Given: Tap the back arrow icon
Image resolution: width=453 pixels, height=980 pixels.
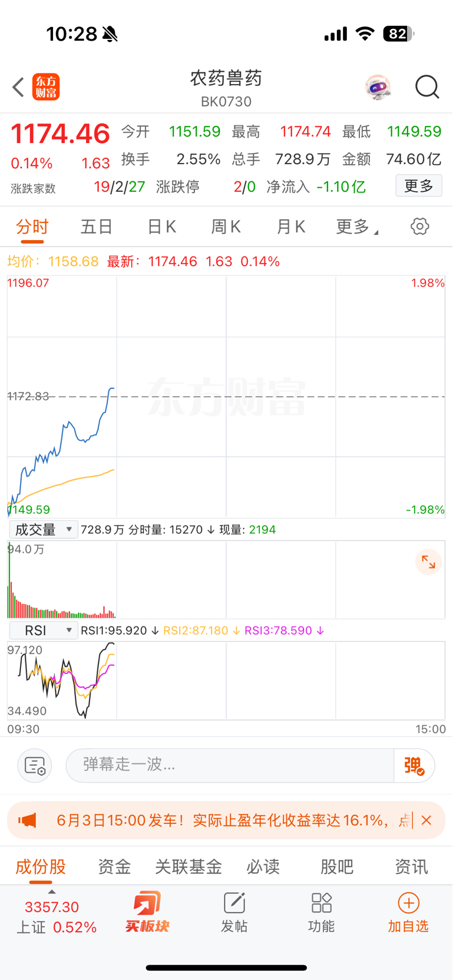Looking at the screenshot, I should point(18,87).
